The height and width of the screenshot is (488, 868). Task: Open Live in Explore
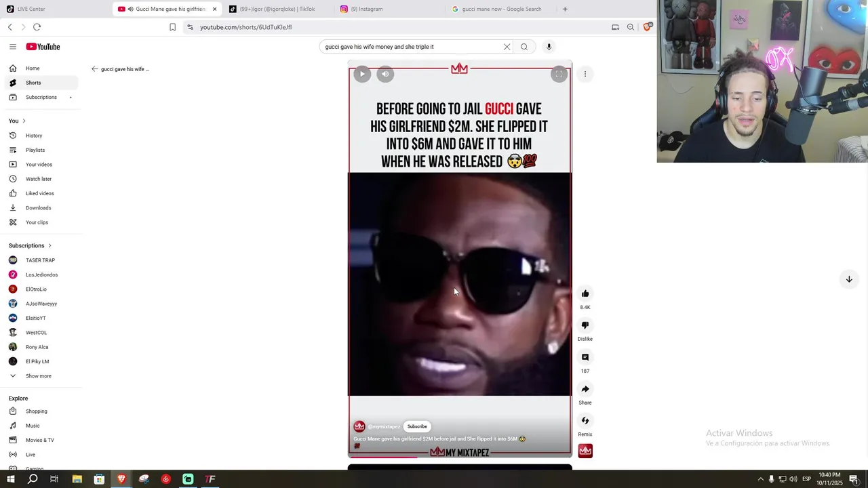click(x=41, y=455)
